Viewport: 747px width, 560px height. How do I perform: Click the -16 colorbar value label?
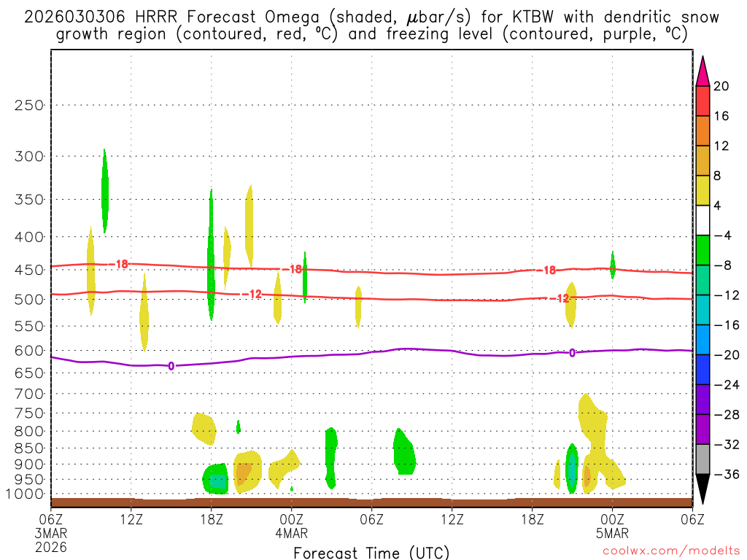tap(726, 325)
